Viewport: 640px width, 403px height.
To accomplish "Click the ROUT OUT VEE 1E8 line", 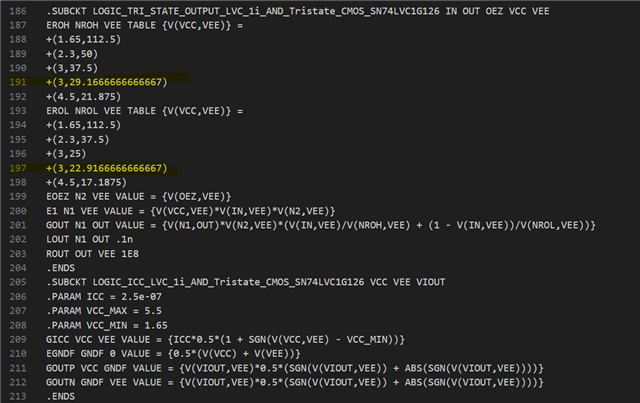I will pyautogui.click(x=92, y=254).
